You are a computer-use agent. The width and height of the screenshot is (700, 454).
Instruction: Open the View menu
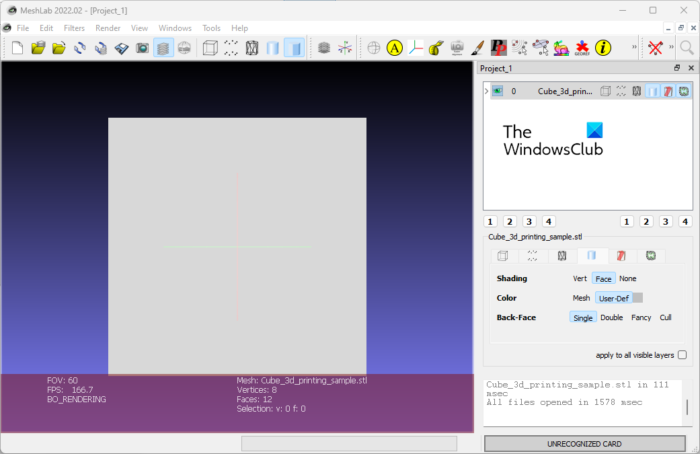(x=139, y=28)
